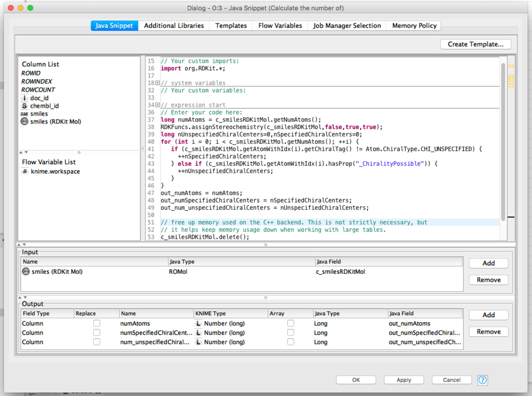The width and height of the screenshot is (532, 396).
Task: Open the Job Manager Selection tab
Action: pyautogui.click(x=347, y=26)
